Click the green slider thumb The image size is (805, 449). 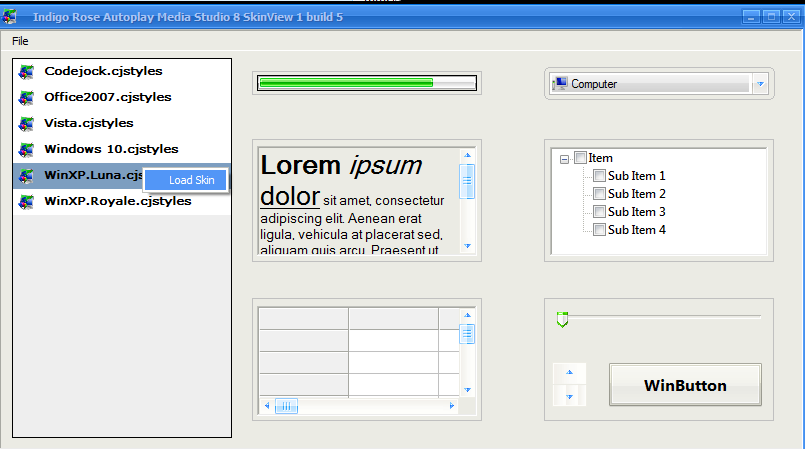click(562, 319)
